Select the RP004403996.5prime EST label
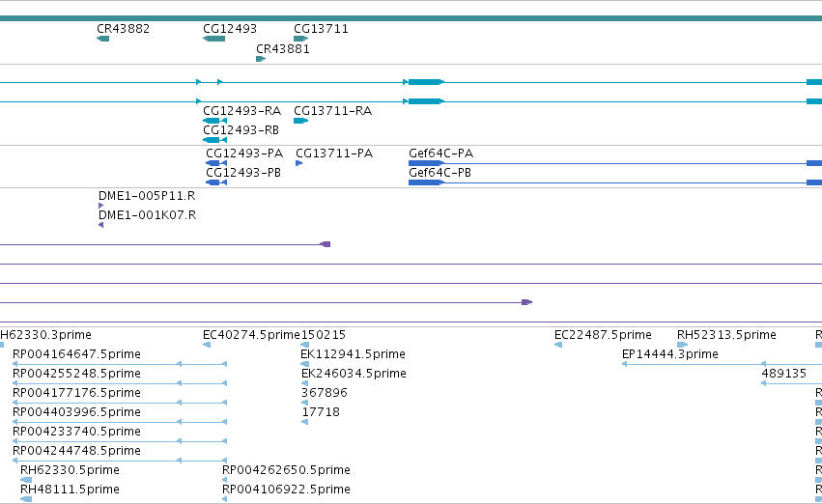Viewport: 822px width, 504px height. pyautogui.click(x=76, y=411)
